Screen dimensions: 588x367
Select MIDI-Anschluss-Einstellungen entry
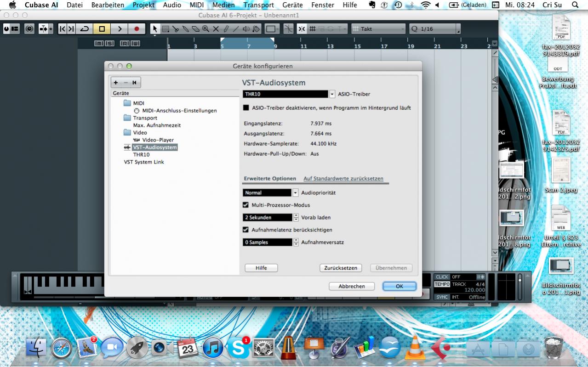point(175,111)
